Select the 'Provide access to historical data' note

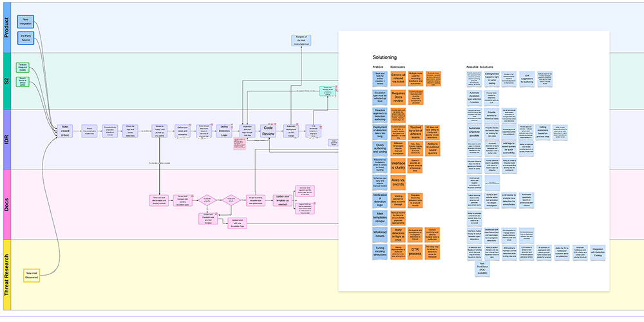tap(491, 116)
